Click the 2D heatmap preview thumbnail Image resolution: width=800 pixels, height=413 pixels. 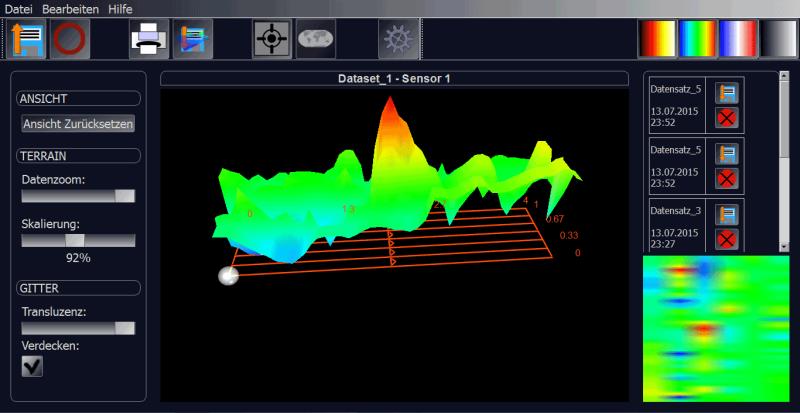[x=715, y=328]
